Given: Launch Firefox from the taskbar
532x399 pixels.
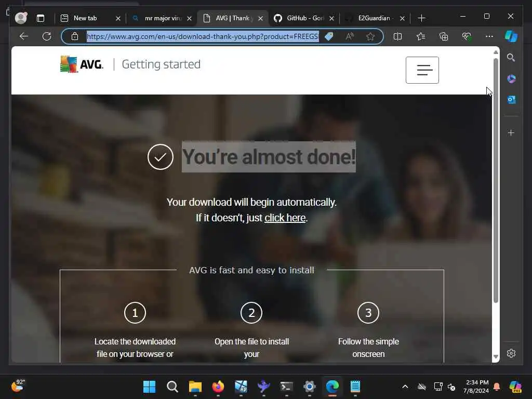Looking at the screenshot, I should [x=218, y=387].
